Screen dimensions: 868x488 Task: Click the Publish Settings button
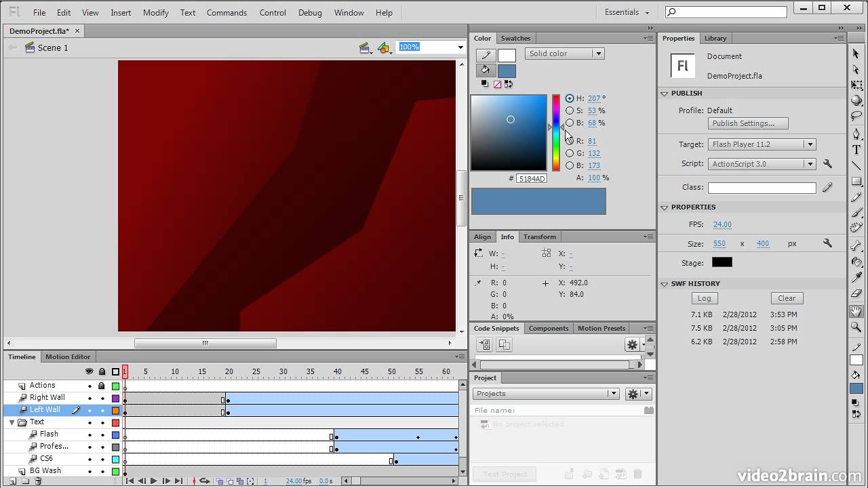[747, 123]
